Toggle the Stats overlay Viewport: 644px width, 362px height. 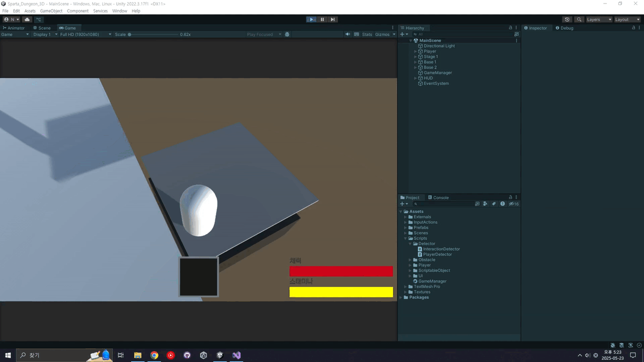pos(367,34)
